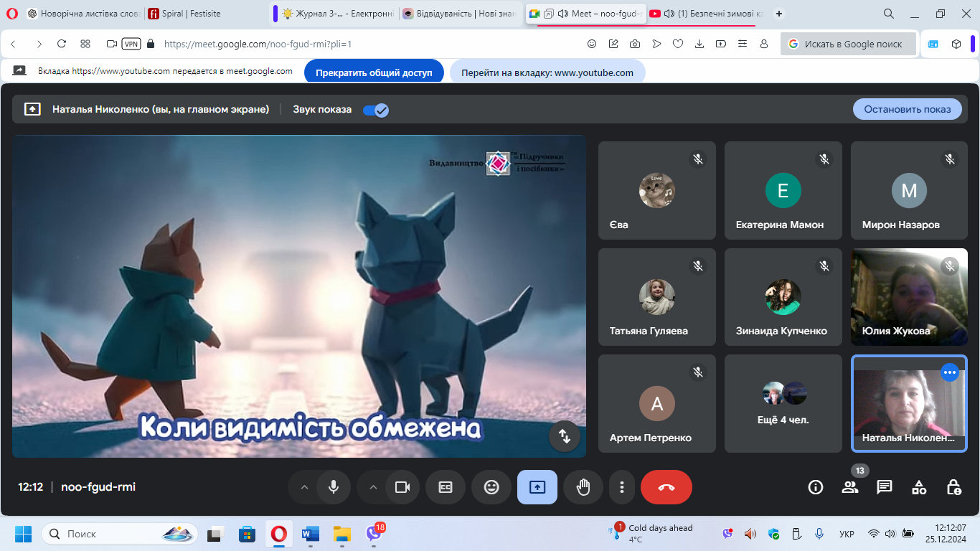Select Юлия Жукова video tile
This screenshot has width=980, height=551.
click(910, 297)
